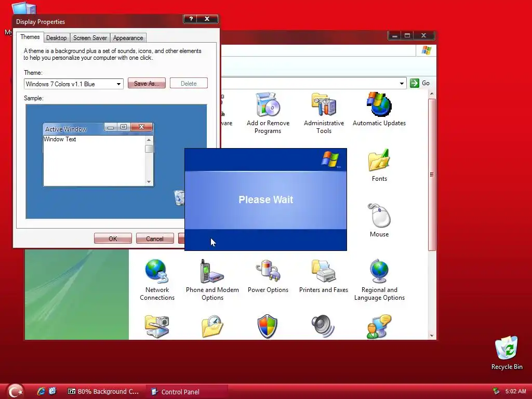The width and height of the screenshot is (532, 399).
Task: Click Cancel in Display Properties
Action: click(155, 238)
